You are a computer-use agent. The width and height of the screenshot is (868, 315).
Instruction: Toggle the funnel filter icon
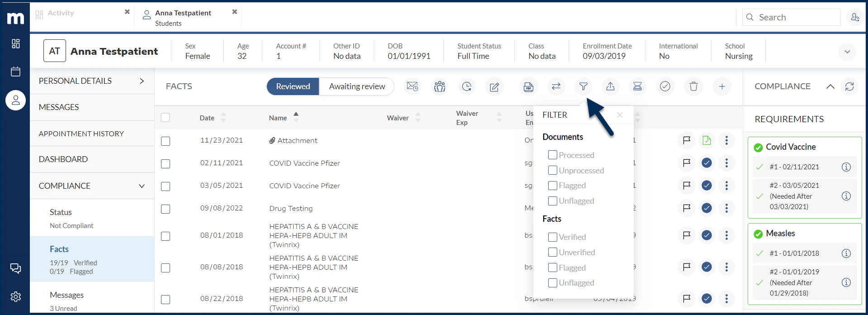pos(583,86)
